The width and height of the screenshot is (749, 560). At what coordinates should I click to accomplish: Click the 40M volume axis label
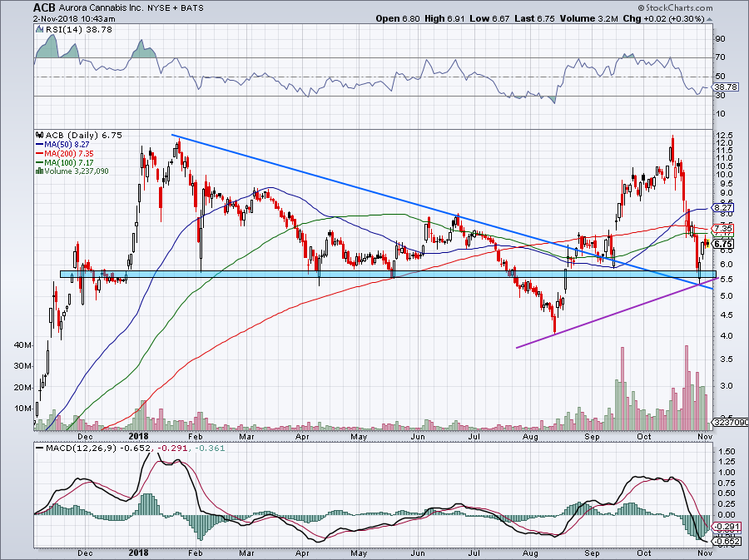(23, 344)
